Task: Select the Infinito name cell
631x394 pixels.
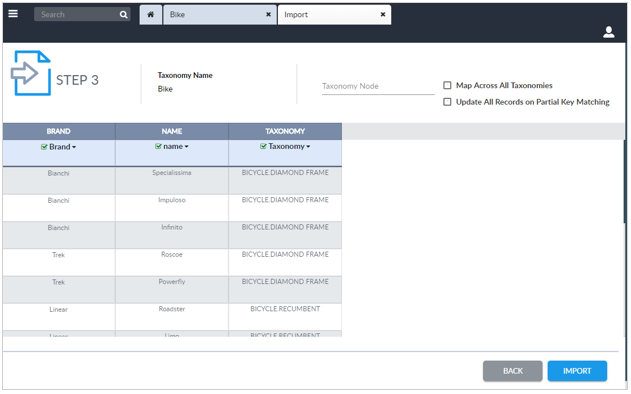Action: 172,235
